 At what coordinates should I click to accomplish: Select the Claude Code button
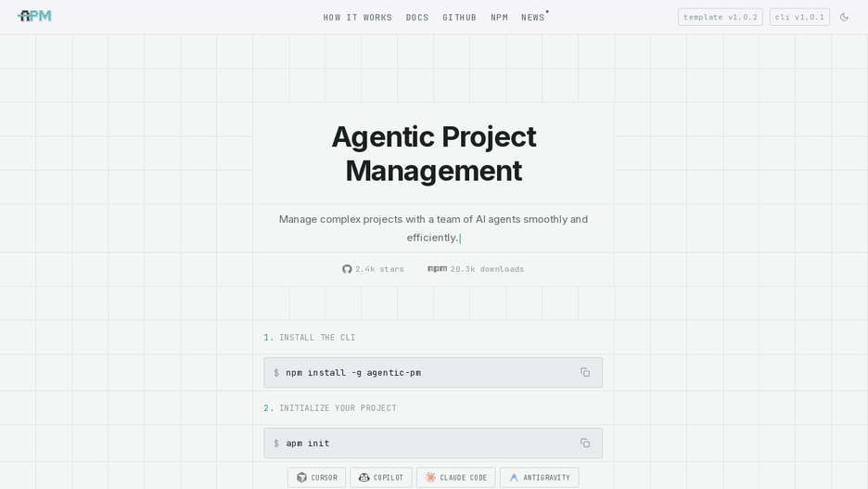pyautogui.click(x=456, y=477)
